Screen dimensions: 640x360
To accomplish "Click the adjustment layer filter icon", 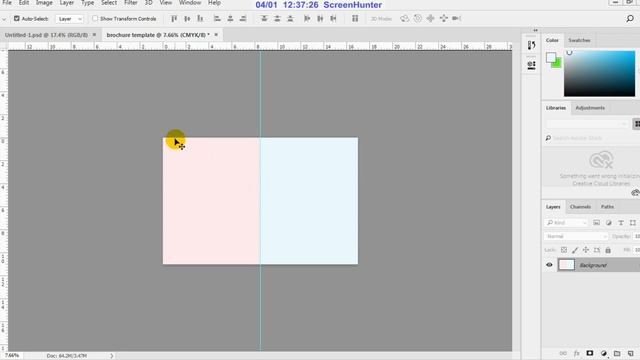I will click(x=609, y=222).
